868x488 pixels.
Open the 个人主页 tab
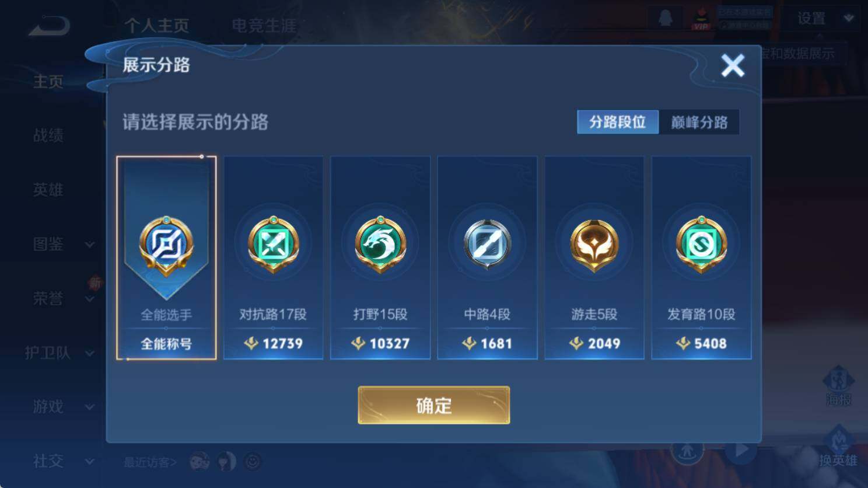point(157,26)
